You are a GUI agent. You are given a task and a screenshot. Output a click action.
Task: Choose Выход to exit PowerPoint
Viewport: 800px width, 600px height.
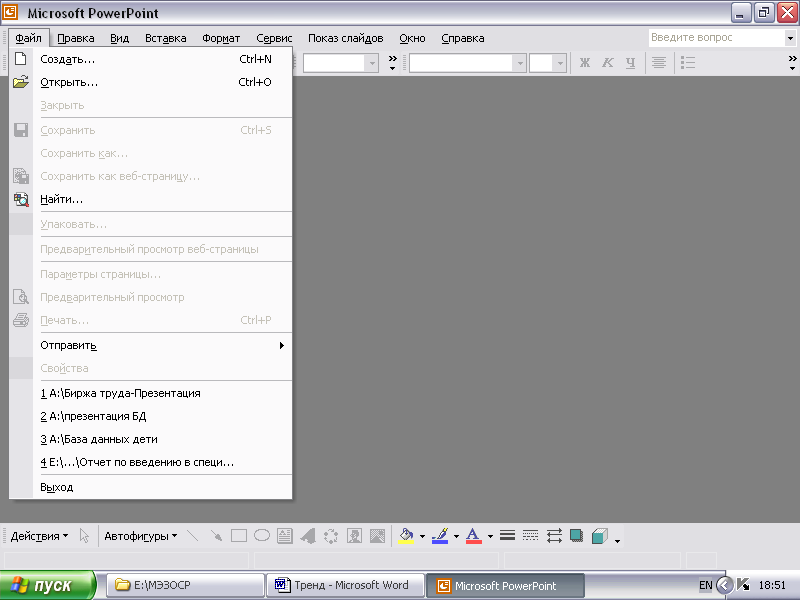pyautogui.click(x=151, y=487)
